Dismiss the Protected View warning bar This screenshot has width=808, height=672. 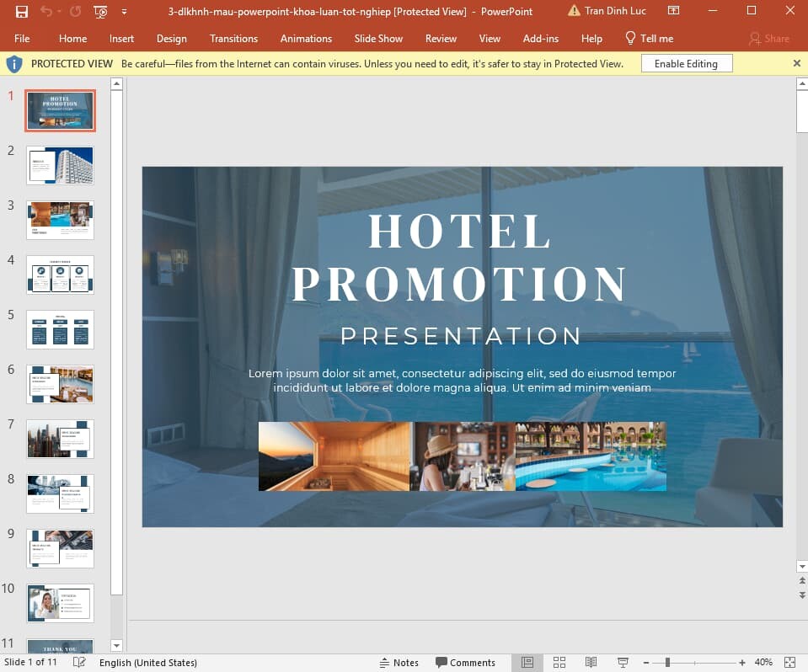click(796, 62)
